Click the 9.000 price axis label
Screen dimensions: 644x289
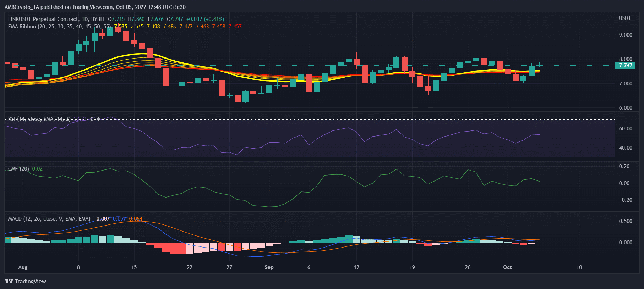click(626, 35)
